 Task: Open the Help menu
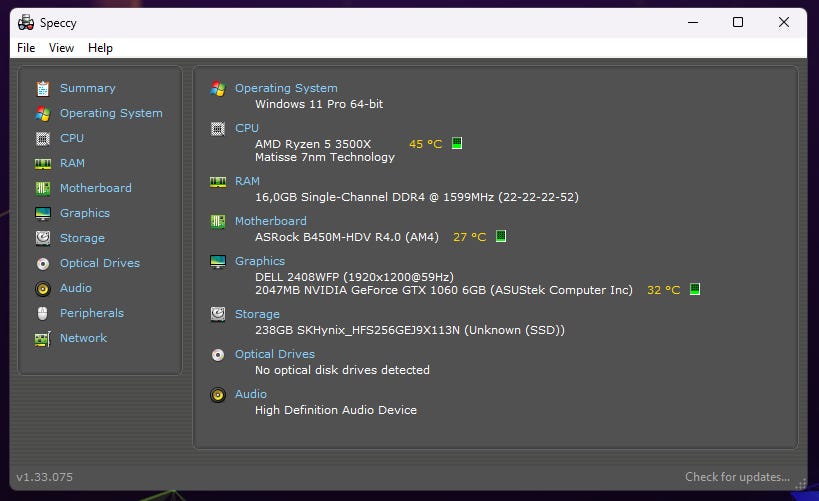(100, 48)
